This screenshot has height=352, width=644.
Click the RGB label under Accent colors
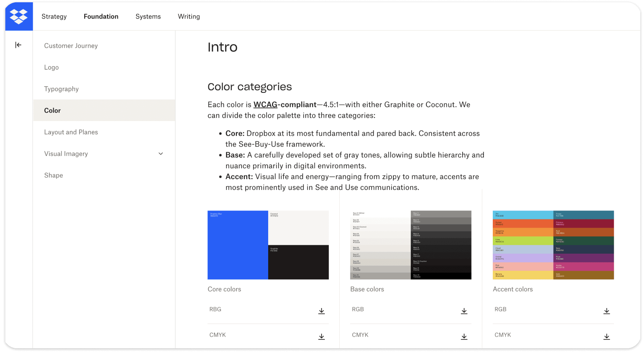click(501, 310)
